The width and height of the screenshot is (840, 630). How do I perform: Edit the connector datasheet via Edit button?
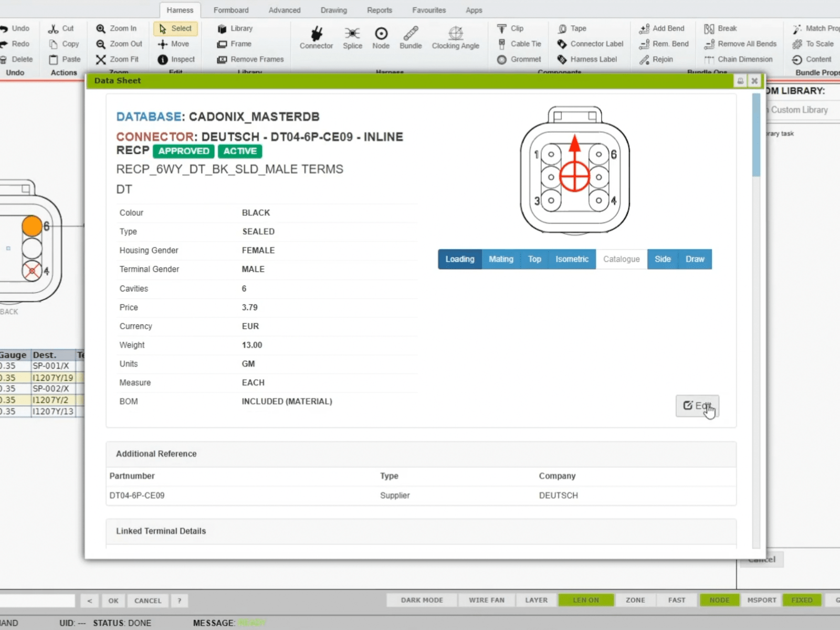(x=698, y=406)
